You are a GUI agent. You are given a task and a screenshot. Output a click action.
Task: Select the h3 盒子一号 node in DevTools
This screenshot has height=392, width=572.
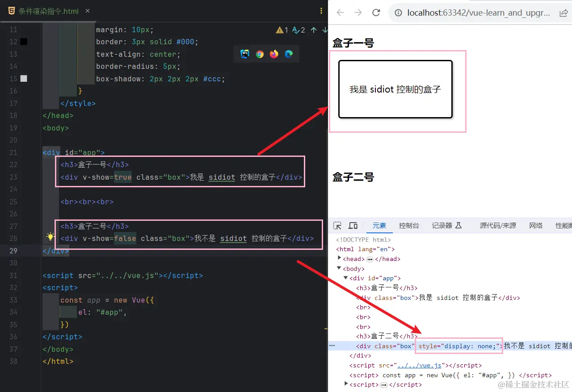pos(387,288)
